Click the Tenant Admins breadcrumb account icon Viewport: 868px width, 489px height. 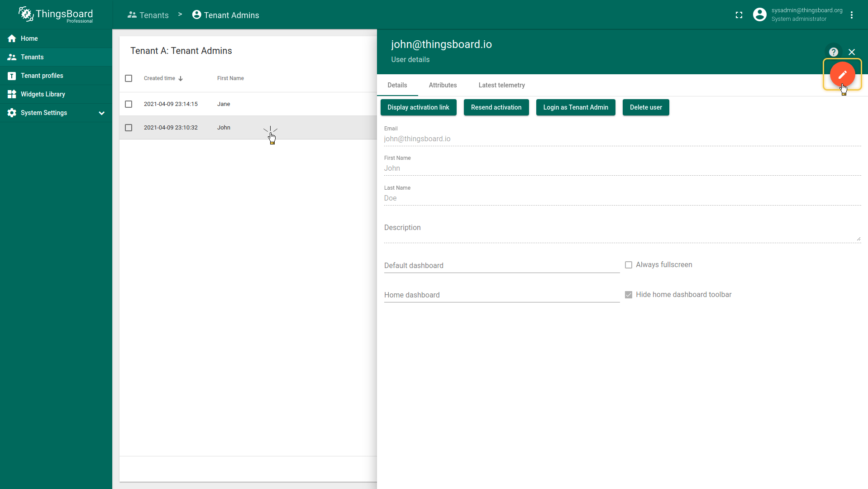point(196,15)
